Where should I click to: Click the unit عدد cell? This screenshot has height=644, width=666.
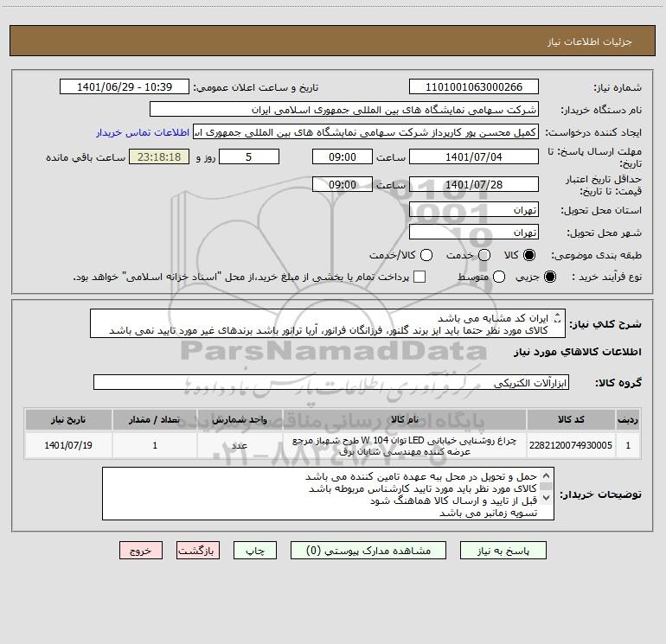[x=240, y=445]
